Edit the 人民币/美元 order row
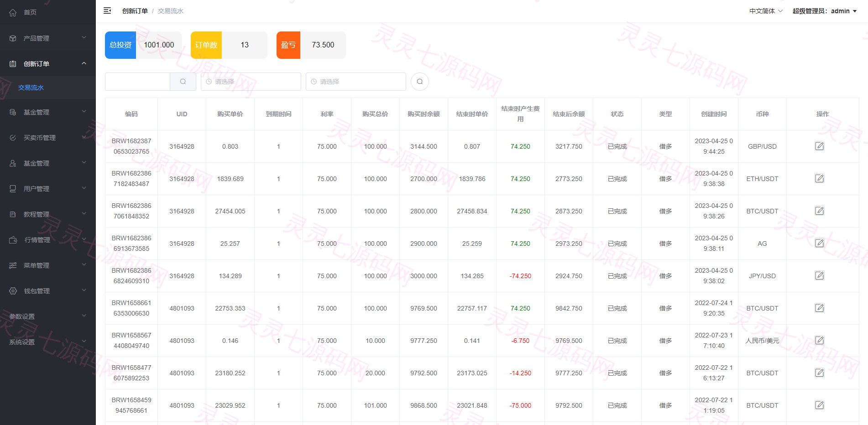Viewport: 868px width, 425px height. click(820, 340)
